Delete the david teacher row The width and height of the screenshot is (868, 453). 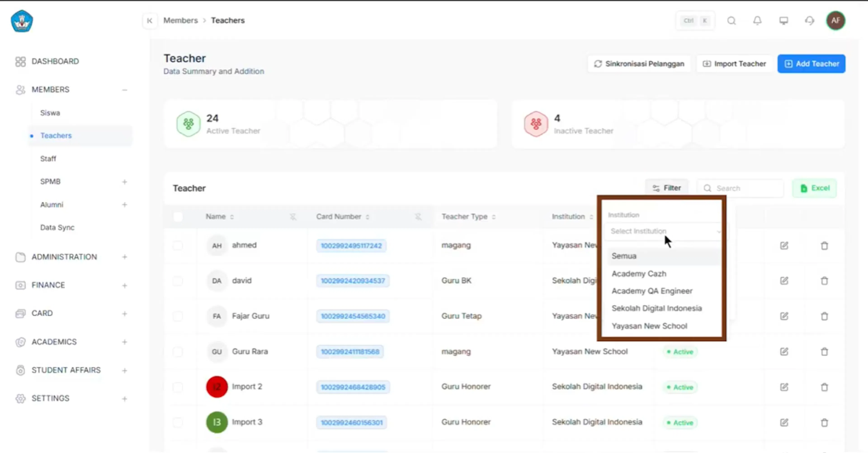point(824,281)
